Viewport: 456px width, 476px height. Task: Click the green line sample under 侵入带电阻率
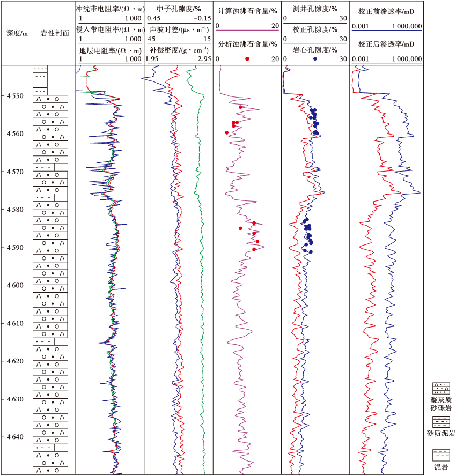tap(110, 43)
